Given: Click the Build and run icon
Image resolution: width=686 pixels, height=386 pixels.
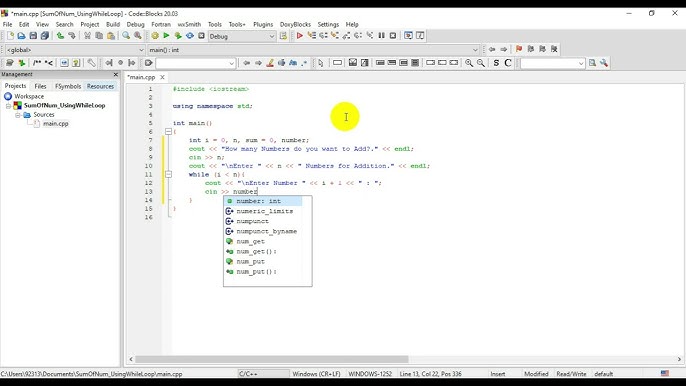Looking at the screenshot, I should [x=178, y=36].
